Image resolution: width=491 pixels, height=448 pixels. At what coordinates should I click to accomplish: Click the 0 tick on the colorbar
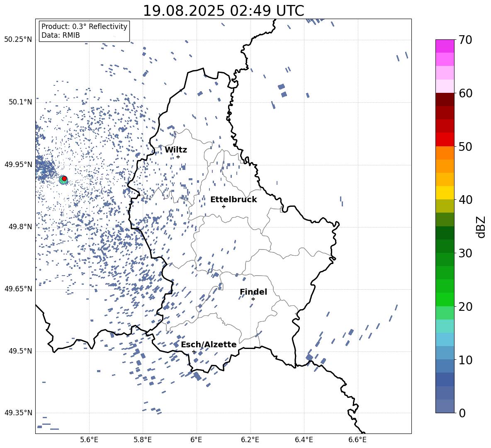pos(462,413)
